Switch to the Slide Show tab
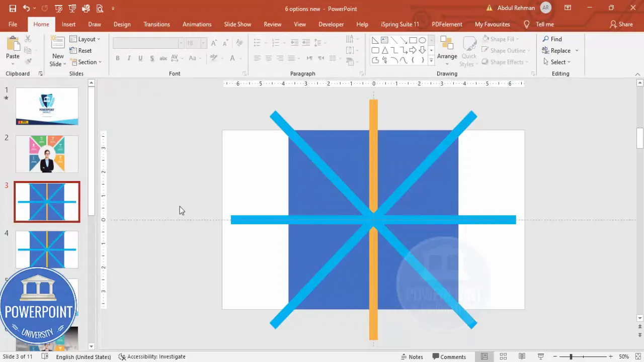The width and height of the screenshot is (644, 362). tap(237, 24)
